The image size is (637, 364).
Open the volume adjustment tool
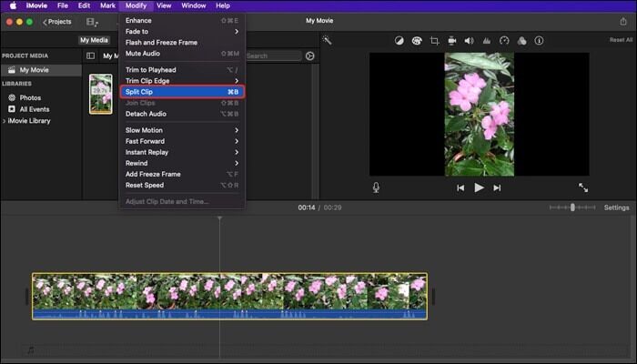tap(470, 41)
